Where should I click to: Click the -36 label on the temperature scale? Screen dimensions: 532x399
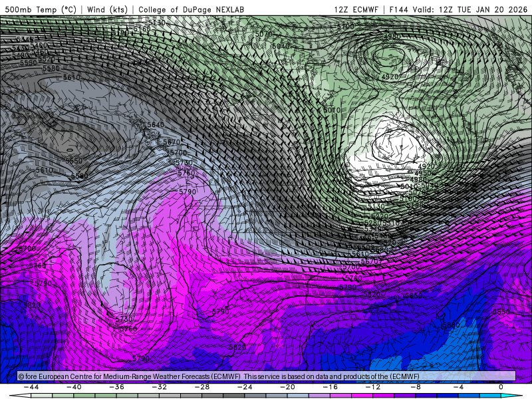(116, 387)
